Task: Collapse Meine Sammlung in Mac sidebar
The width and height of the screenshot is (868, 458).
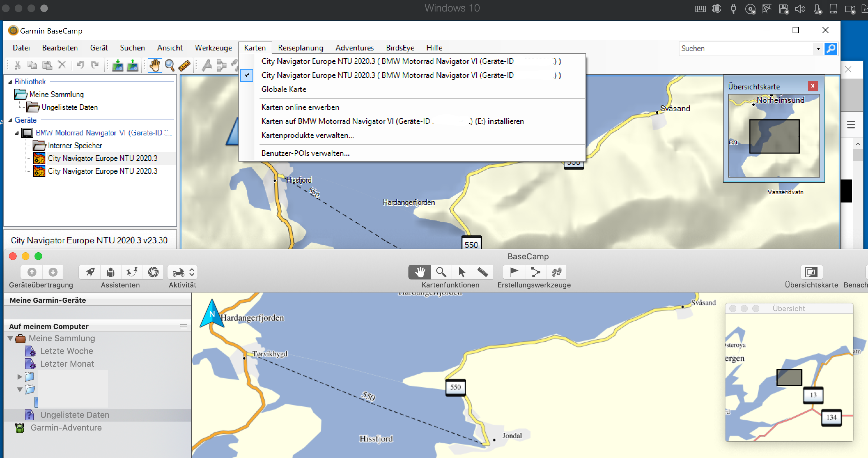Action: click(10, 339)
